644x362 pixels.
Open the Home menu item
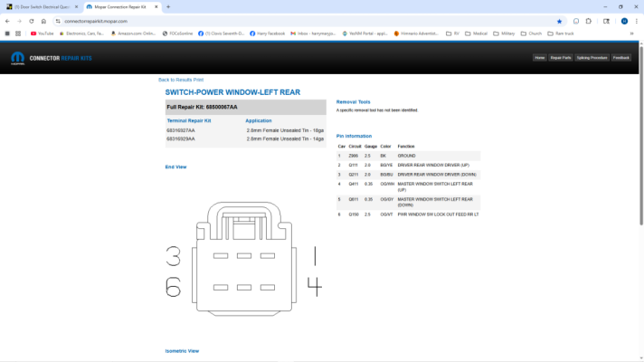[540, 58]
